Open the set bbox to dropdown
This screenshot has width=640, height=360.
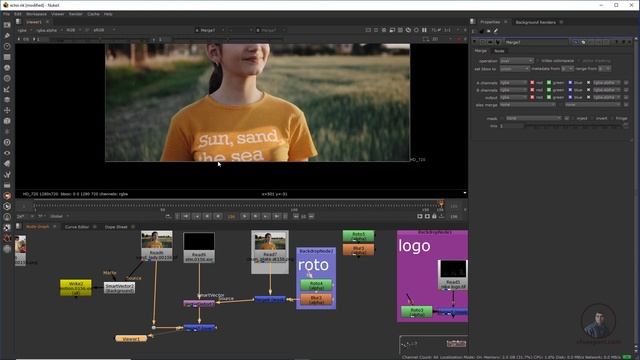coord(514,69)
